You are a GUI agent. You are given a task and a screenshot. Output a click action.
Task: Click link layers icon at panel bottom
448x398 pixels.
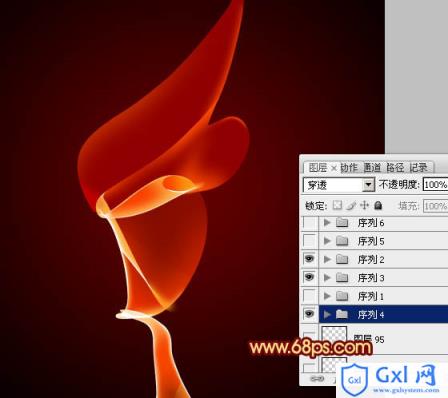[x=317, y=379]
